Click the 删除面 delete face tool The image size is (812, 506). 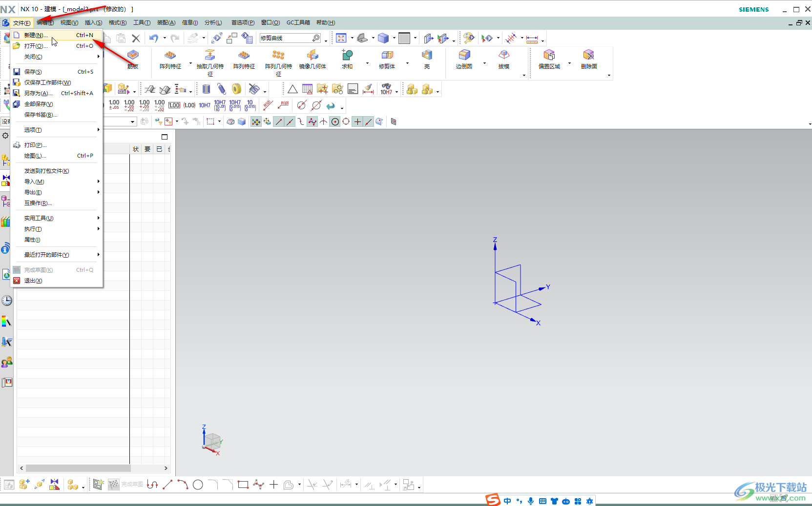(589, 60)
